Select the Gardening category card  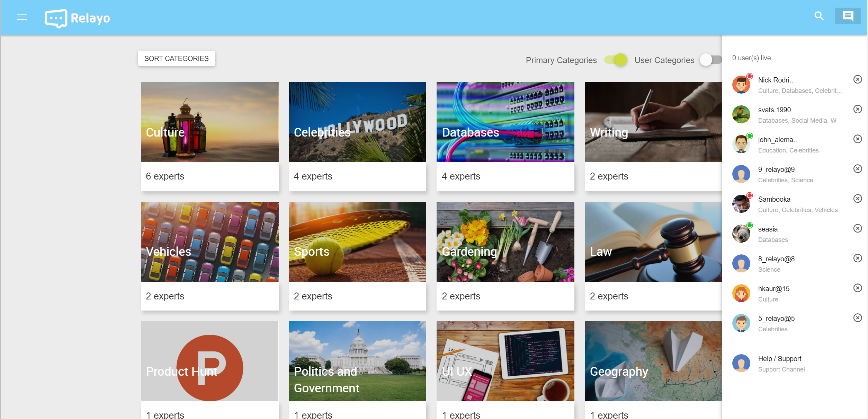(505, 256)
